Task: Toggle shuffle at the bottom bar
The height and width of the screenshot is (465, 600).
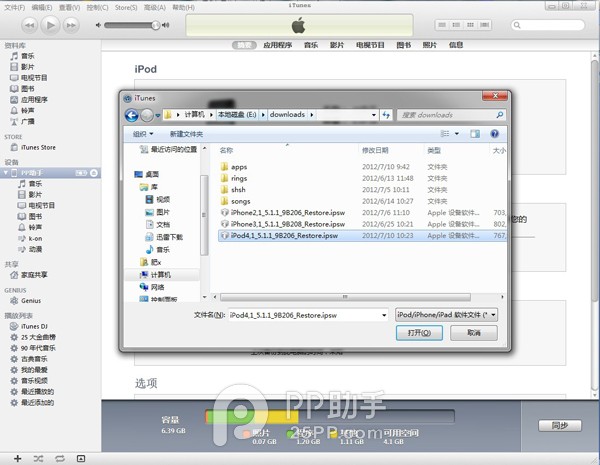Action: (x=38, y=458)
